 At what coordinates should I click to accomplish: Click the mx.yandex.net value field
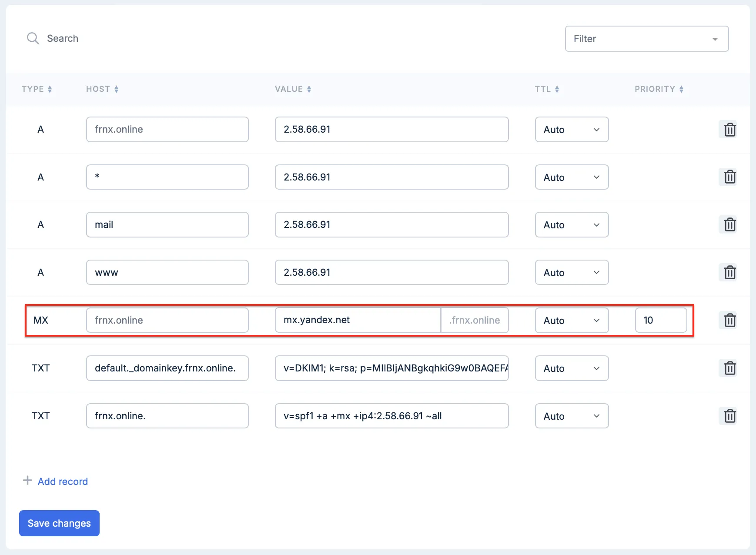tap(357, 321)
